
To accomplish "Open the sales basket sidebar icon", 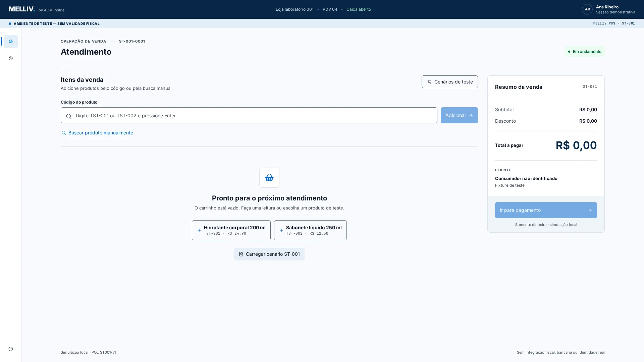I will pyautogui.click(x=11, y=41).
